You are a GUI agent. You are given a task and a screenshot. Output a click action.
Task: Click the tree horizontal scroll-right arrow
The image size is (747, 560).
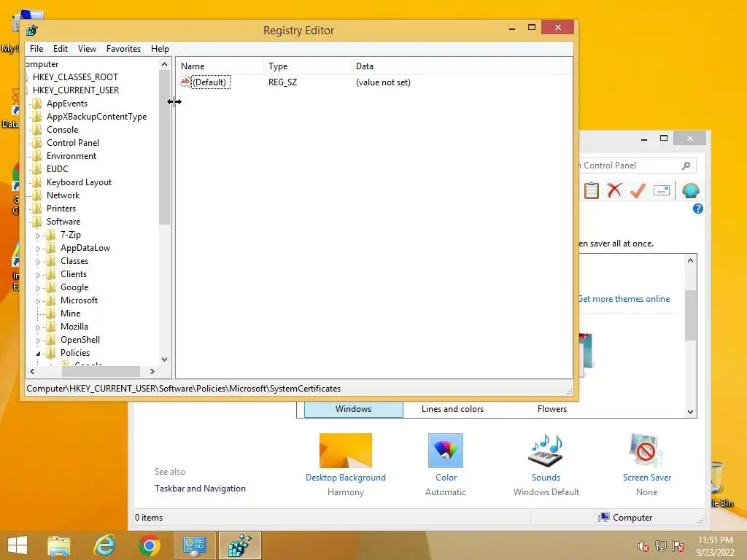point(152,371)
